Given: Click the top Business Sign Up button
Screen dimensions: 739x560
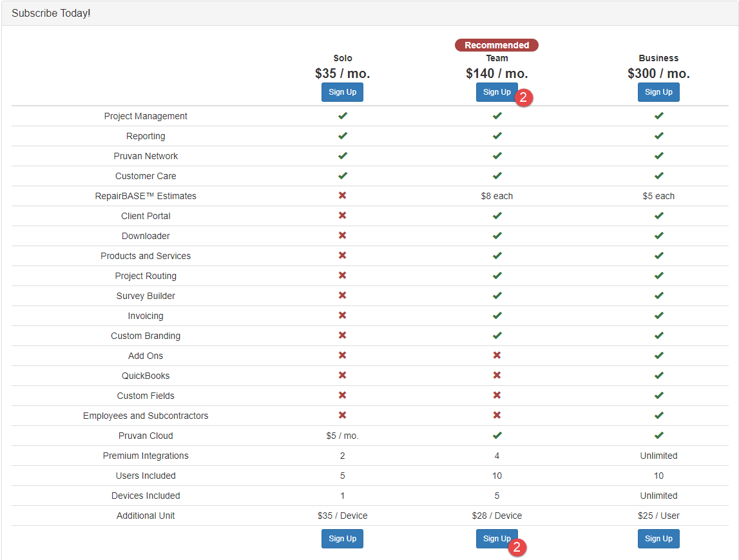Looking at the screenshot, I should [658, 92].
